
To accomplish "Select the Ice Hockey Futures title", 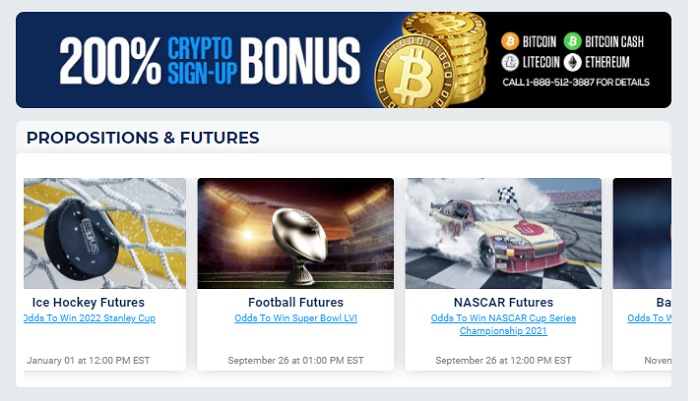I will tap(88, 302).
